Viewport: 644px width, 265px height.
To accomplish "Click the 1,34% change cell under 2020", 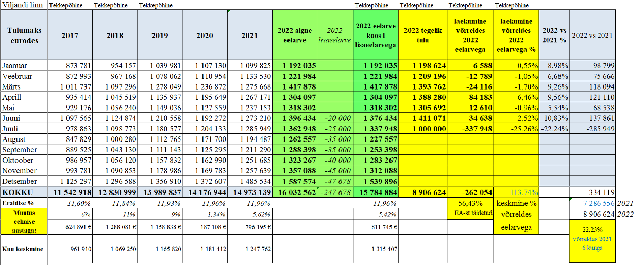I will pyautogui.click(x=205, y=214).
